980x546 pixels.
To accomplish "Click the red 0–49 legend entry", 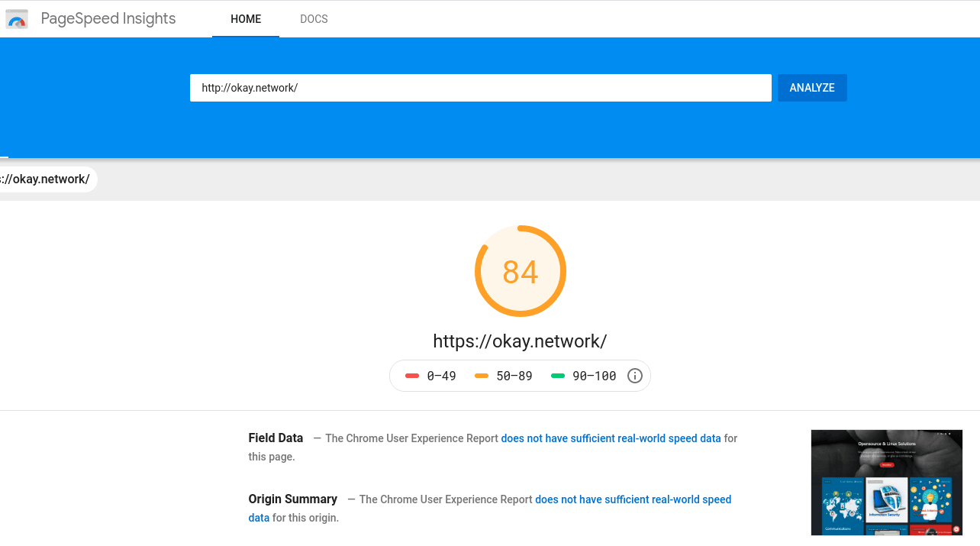I will [430, 376].
